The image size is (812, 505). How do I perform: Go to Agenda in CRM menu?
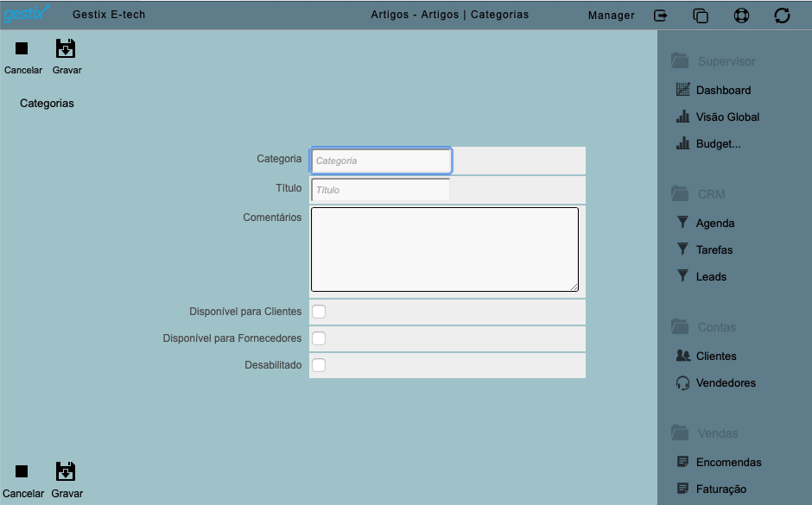(715, 224)
